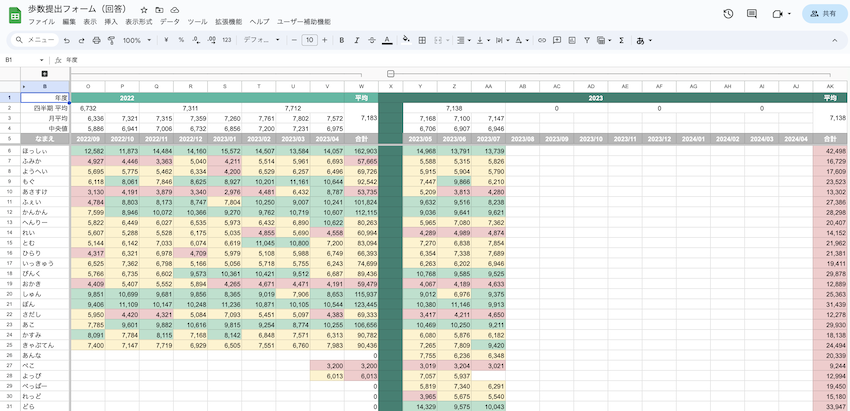The width and height of the screenshot is (850, 411).
Task: Open Google Sheets home icon
Action: click(x=15, y=15)
